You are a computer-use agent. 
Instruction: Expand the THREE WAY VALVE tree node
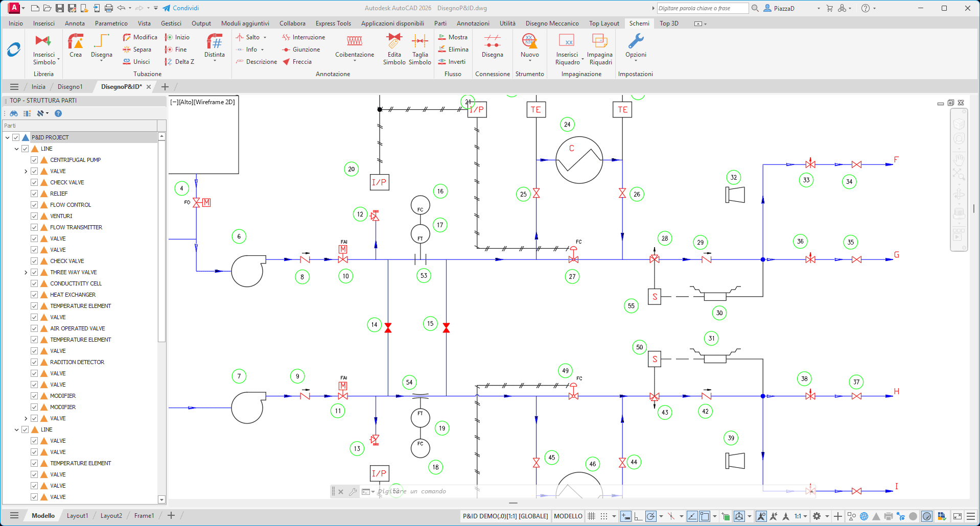(x=26, y=272)
